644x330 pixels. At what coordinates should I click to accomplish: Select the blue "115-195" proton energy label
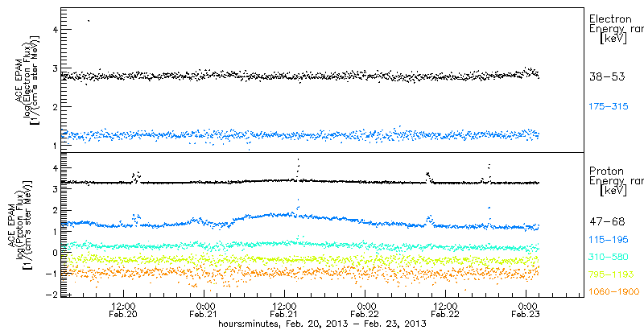[609, 239]
